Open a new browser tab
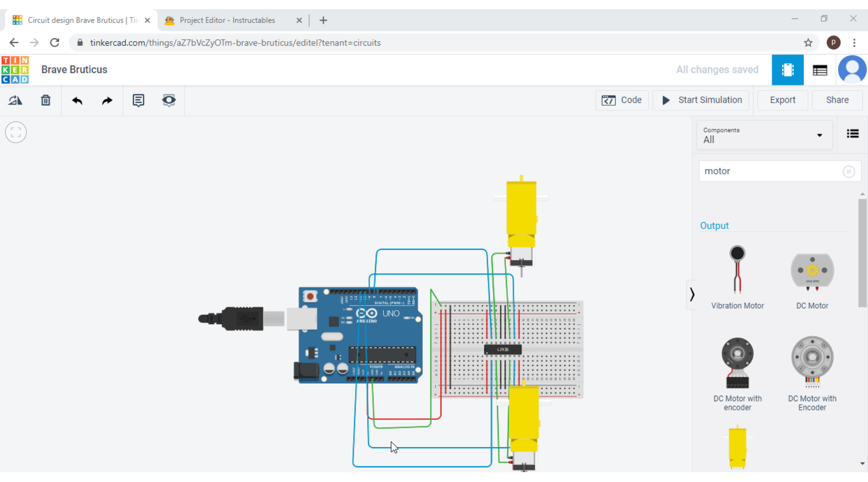 click(x=323, y=20)
